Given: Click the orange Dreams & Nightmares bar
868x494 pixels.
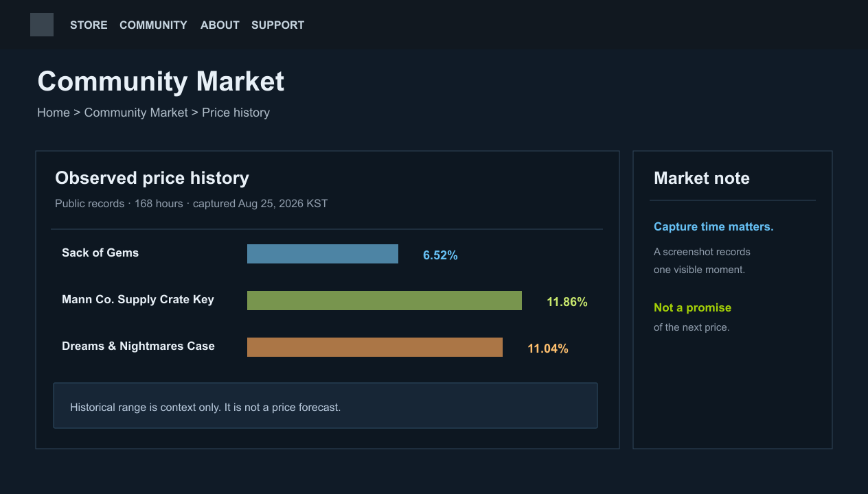Looking at the screenshot, I should click(x=375, y=347).
